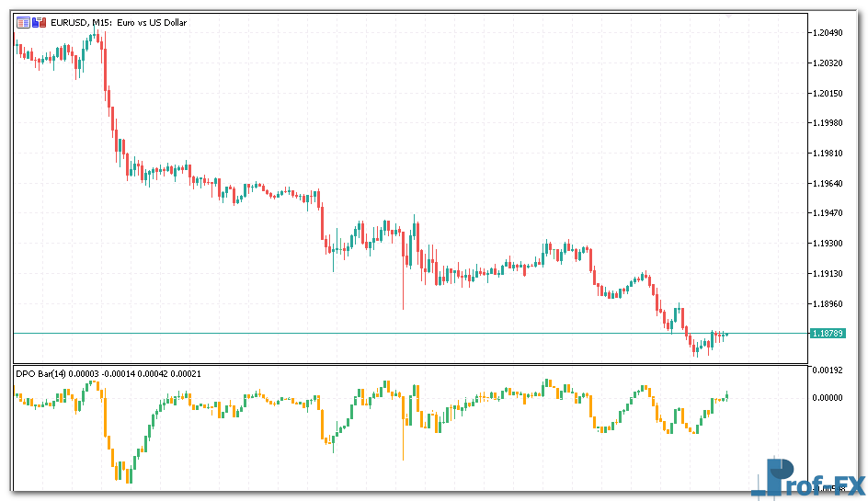Click the 1.20150 price scale label
The height and width of the screenshot is (501, 868).
coord(828,94)
